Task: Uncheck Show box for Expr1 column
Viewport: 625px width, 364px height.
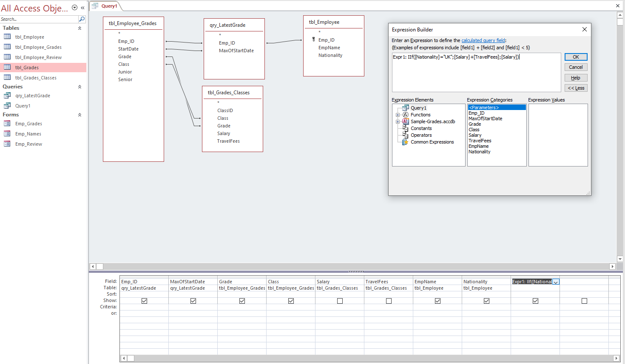Action: click(536, 301)
